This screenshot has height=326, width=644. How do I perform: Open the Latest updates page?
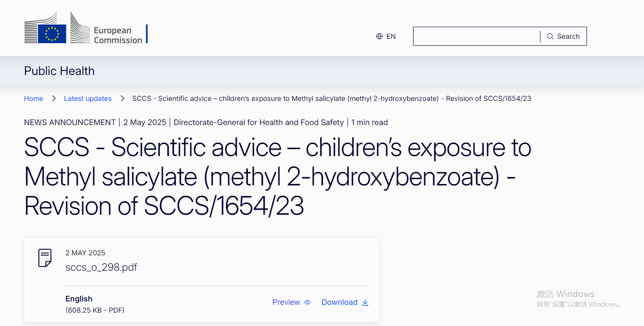tap(88, 98)
